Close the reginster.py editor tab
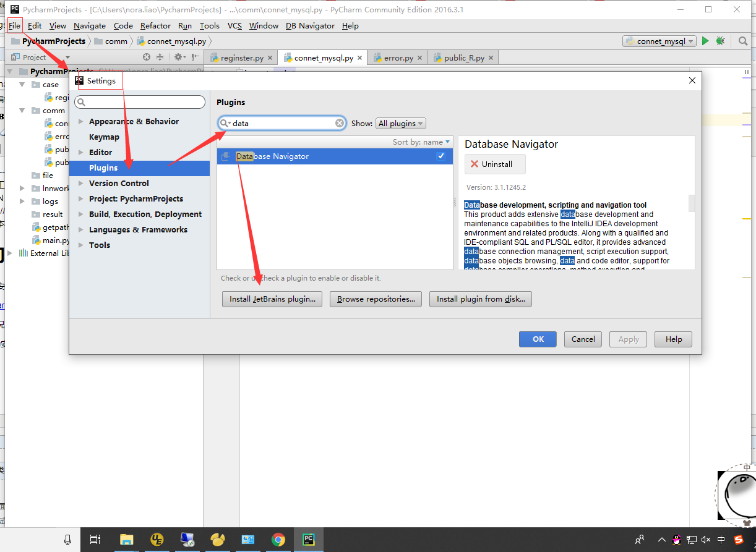This screenshot has height=552, width=756. click(x=270, y=57)
